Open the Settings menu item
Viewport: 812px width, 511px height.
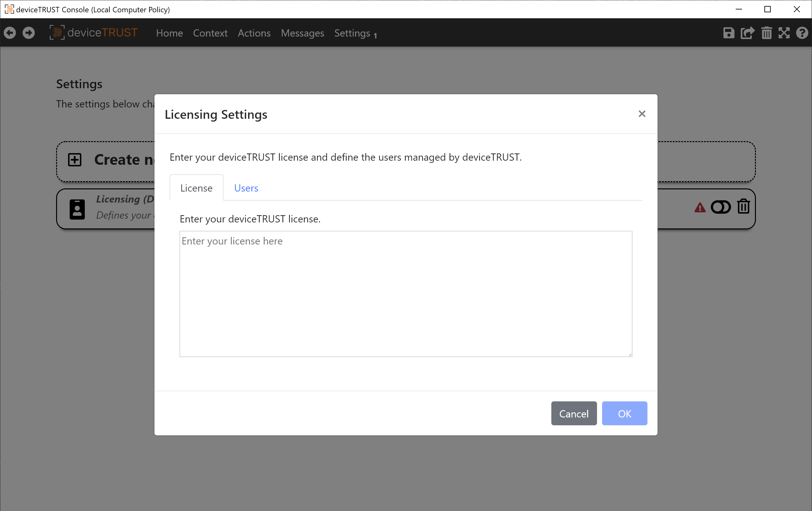click(352, 33)
